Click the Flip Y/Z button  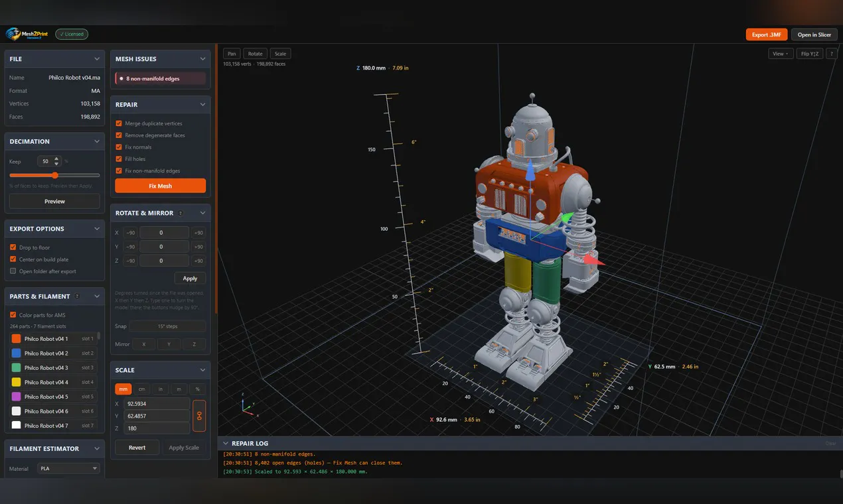[x=810, y=54]
